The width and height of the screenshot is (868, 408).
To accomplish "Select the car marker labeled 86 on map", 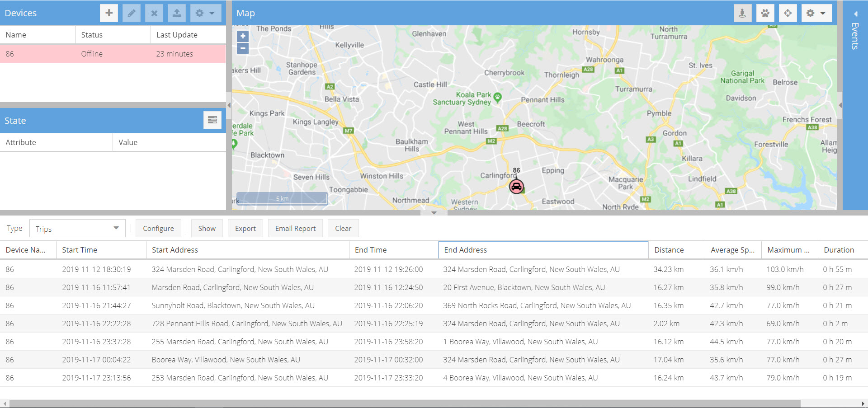I will [x=516, y=186].
